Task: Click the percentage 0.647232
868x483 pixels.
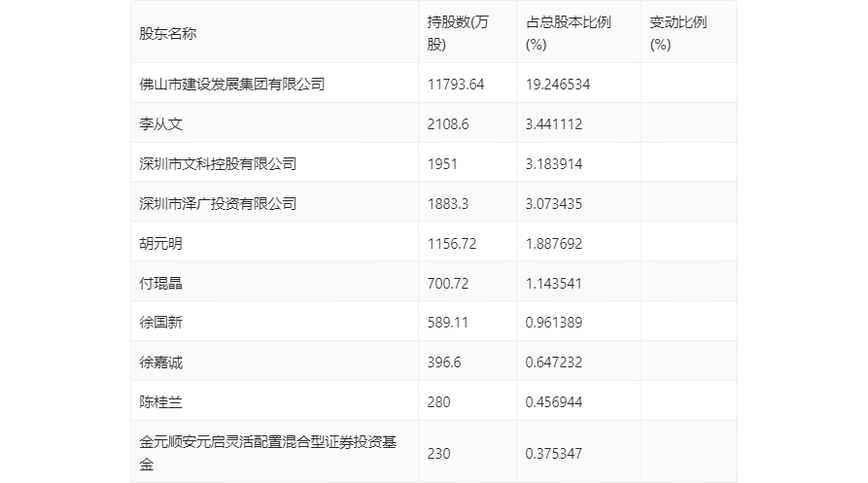Action: [554, 362]
